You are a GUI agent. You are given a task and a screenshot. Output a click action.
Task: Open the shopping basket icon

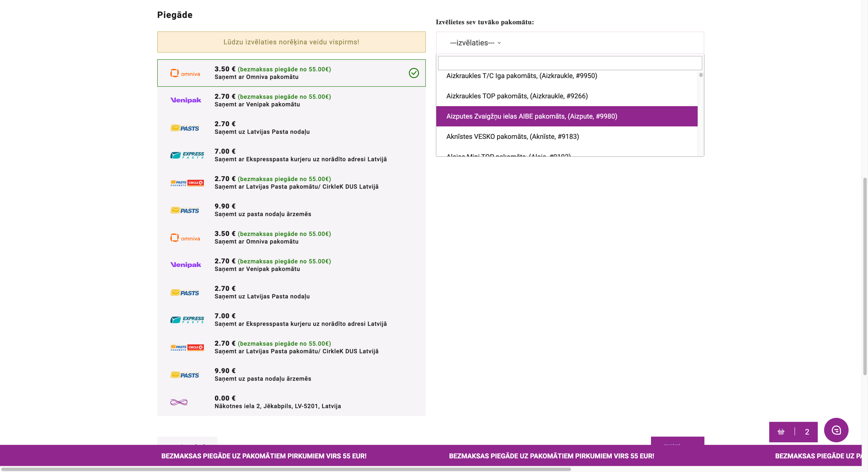click(781, 432)
